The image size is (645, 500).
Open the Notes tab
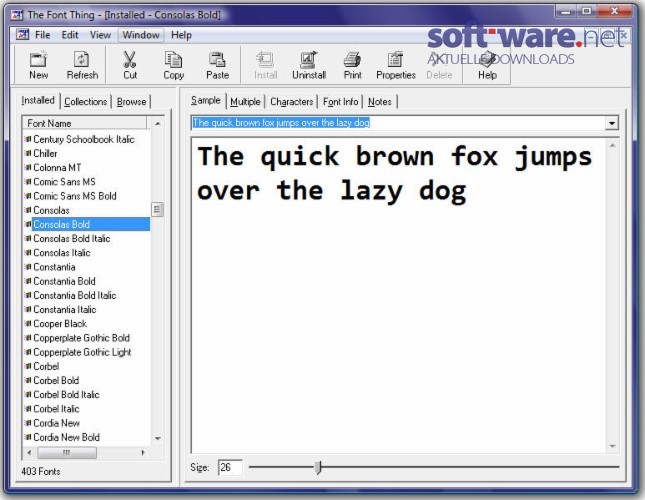tap(380, 102)
